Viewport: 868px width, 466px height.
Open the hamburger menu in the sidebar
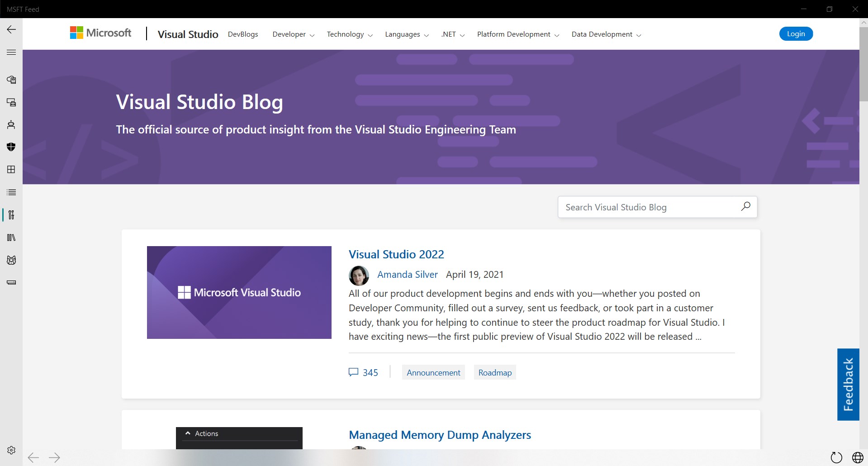click(11, 52)
